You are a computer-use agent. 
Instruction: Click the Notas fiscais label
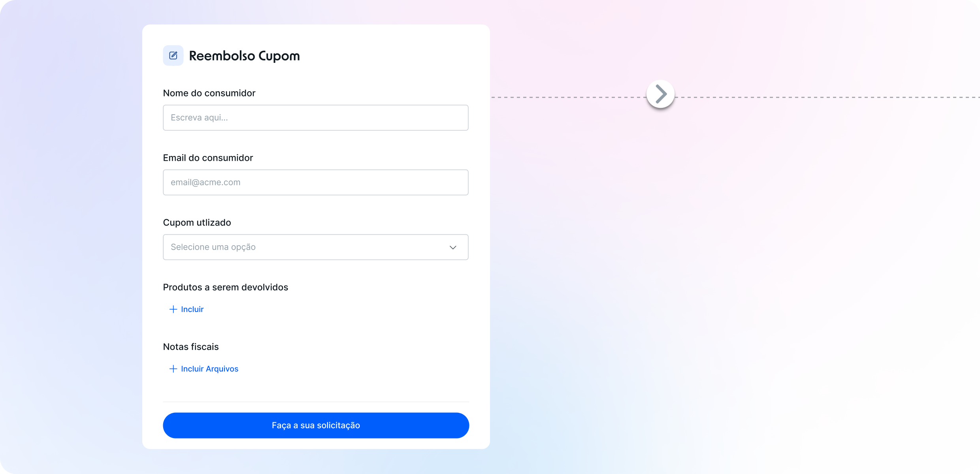click(x=191, y=347)
